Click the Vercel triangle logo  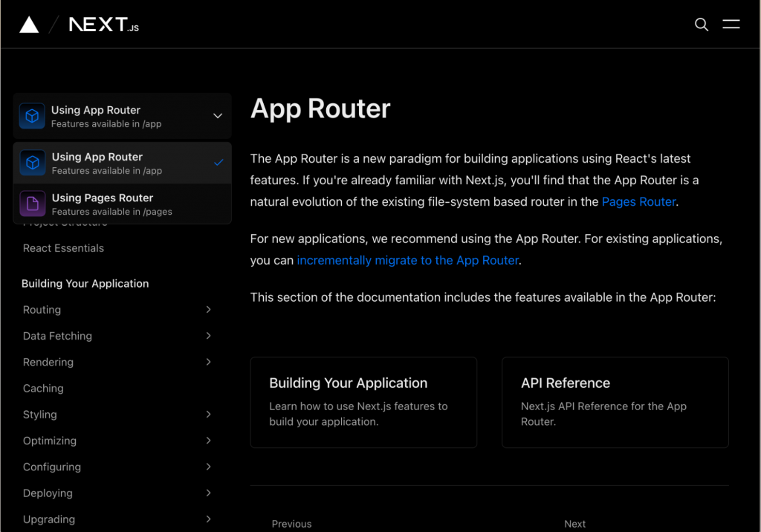point(29,25)
